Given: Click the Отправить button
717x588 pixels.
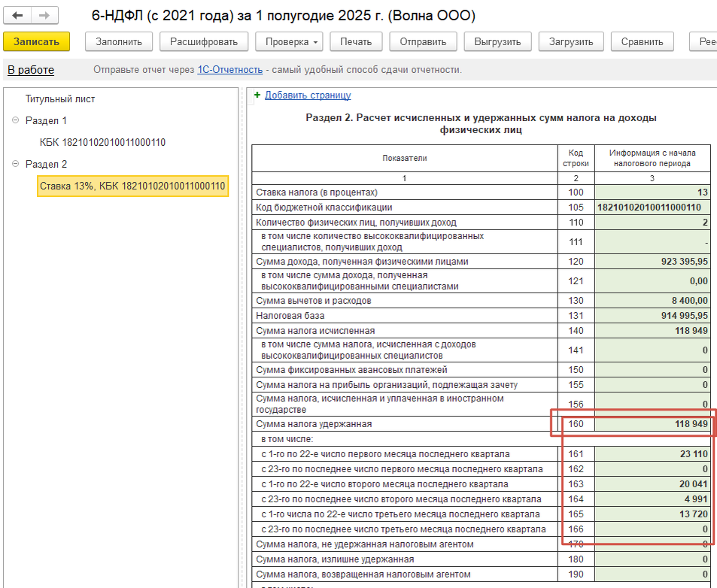Looking at the screenshot, I should (423, 41).
